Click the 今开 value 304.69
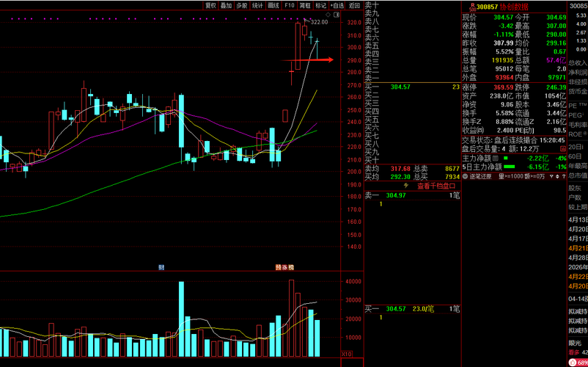This screenshot has width=588, height=367. [x=556, y=18]
